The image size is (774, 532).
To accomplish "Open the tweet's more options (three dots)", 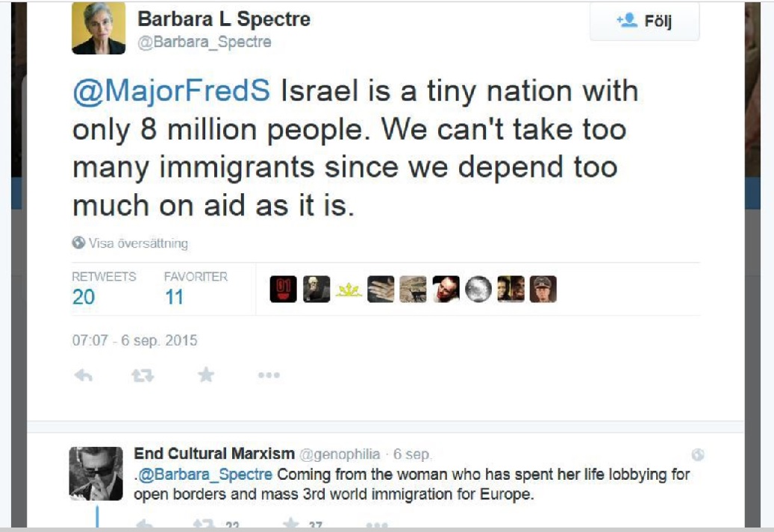I will (x=269, y=376).
